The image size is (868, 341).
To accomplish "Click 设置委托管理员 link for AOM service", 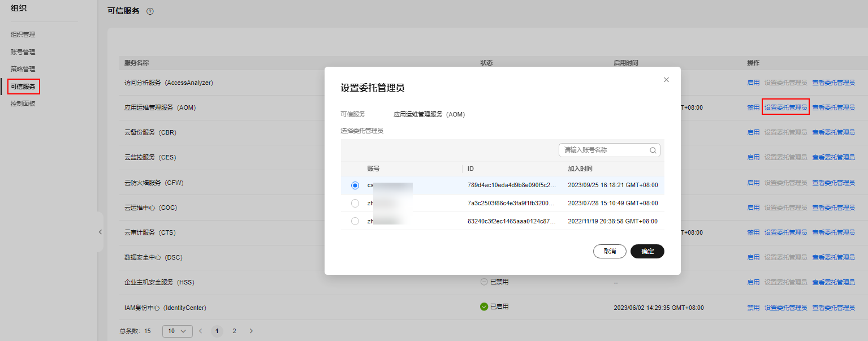I will 785,107.
